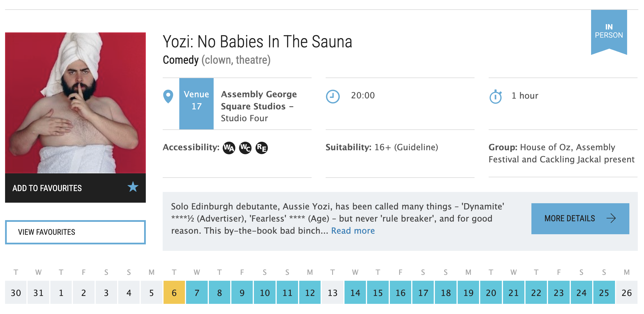Select performance date 14 in calendar

pos(355,293)
